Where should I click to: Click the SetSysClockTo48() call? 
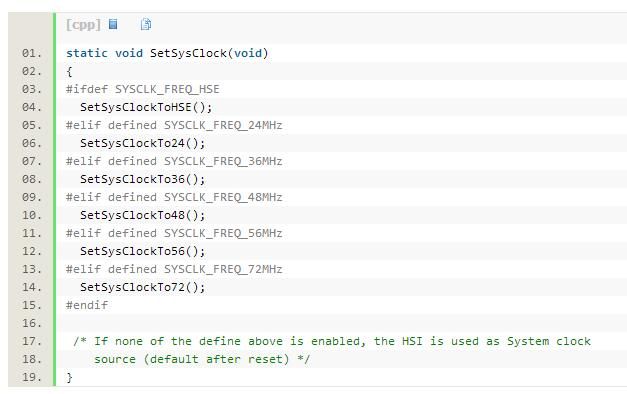143,215
